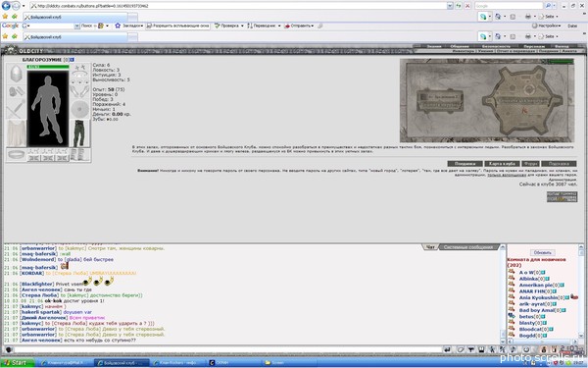Click the Карта клуба button
588x368 pixels.
point(502,164)
